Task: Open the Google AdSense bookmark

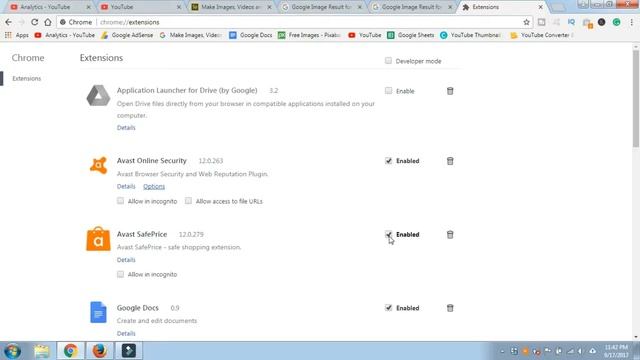Action: pyautogui.click(x=127, y=35)
